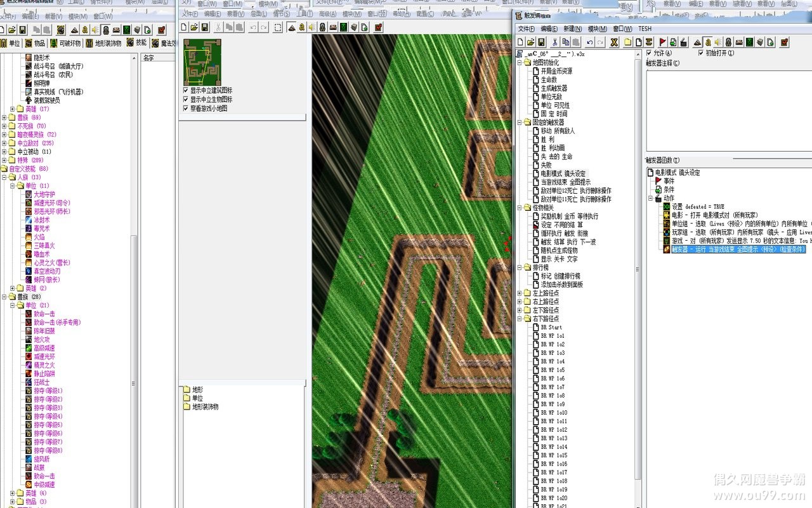Click Trigger Editor 'a' icon in terrain window toolbar
The image size is (812, 508).
click(x=301, y=27)
